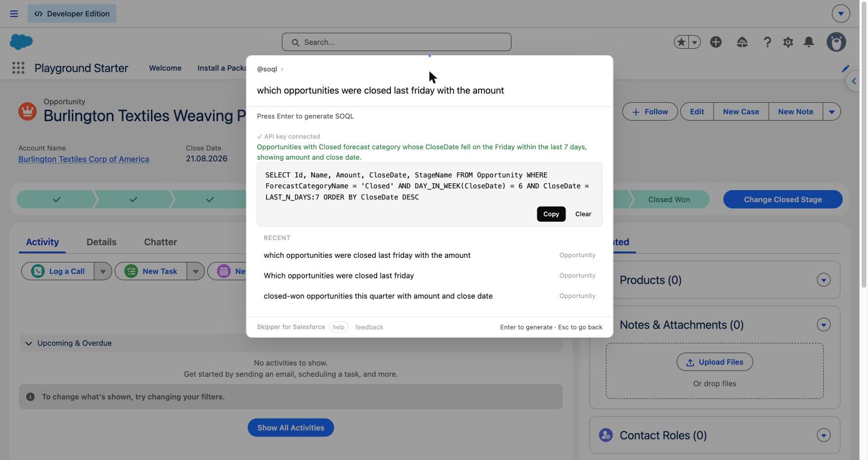Switch to the Details tab
Screen dimensions: 868x460
pyautogui.click(x=102, y=242)
